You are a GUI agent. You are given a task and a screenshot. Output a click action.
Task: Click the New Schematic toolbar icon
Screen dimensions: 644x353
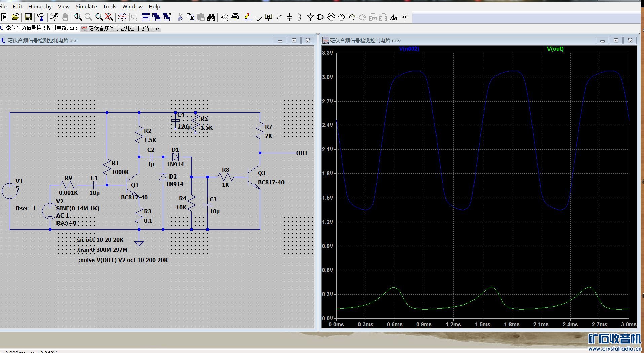coord(5,17)
